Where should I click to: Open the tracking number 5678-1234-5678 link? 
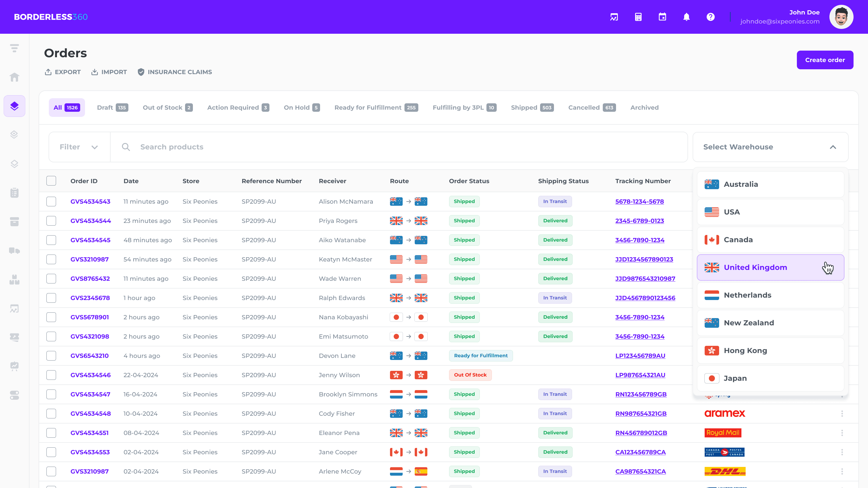[639, 202]
